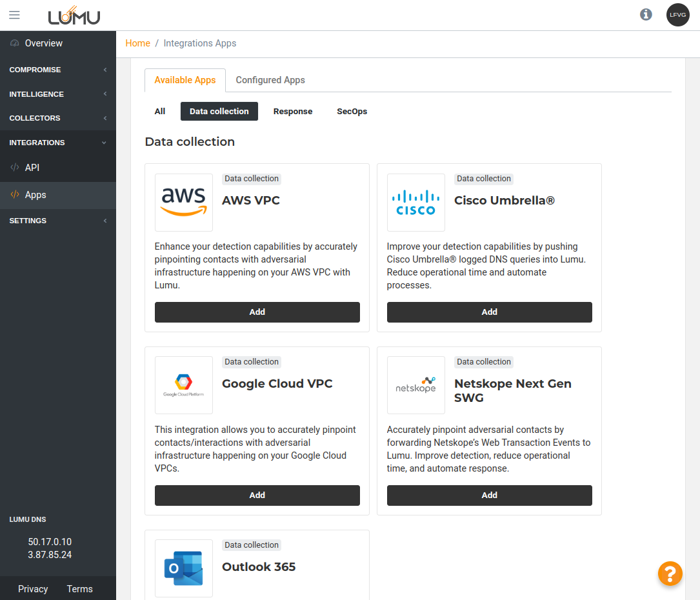The image size is (700, 600).
Task: Click the Outlook 365 logo icon
Action: tap(184, 568)
